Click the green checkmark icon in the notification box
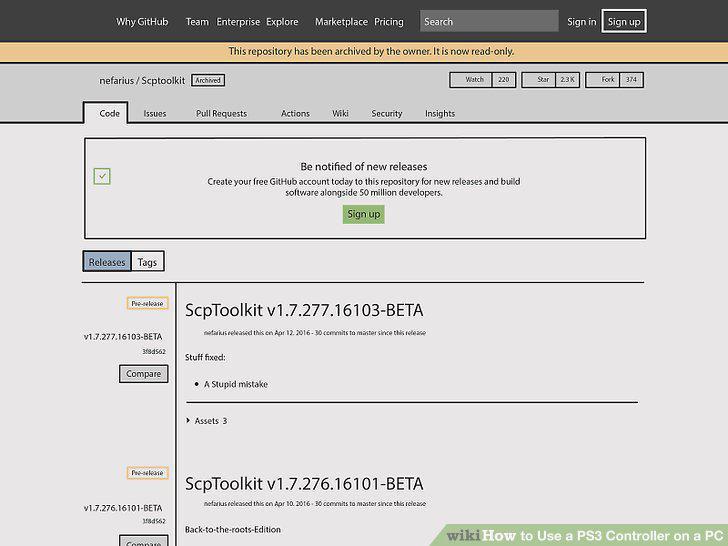The width and height of the screenshot is (728, 546). 102,176
